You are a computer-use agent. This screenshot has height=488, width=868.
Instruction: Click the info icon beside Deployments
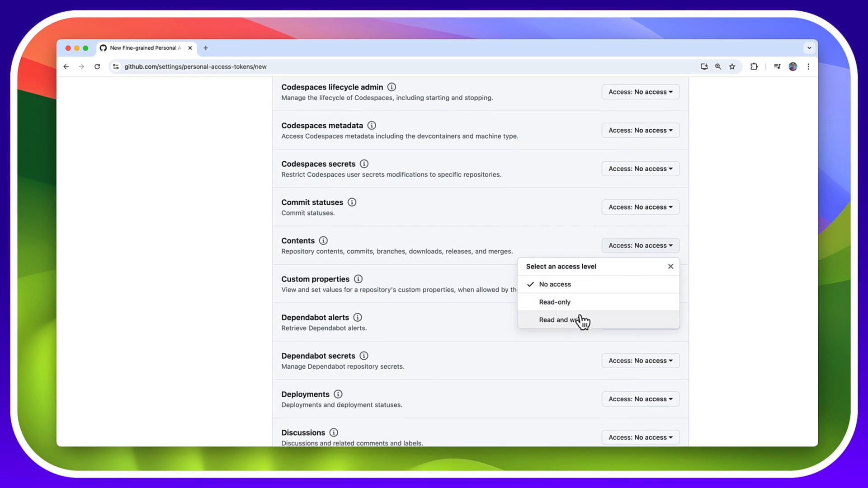(338, 394)
